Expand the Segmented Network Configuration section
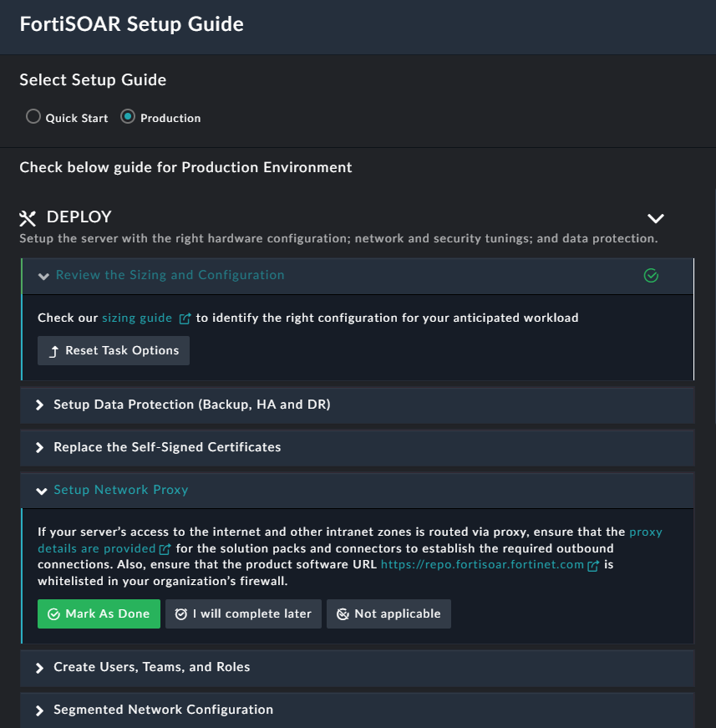Image resolution: width=716 pixels, height=728 pixels. (x=39, y=710)
